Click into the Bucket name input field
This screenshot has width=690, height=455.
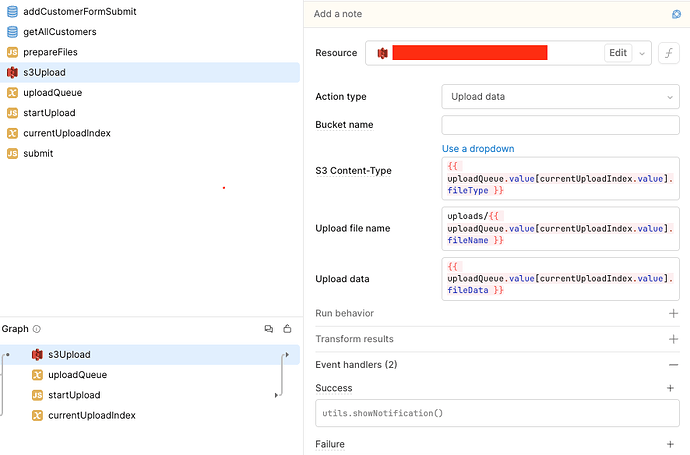click(560, 125)
